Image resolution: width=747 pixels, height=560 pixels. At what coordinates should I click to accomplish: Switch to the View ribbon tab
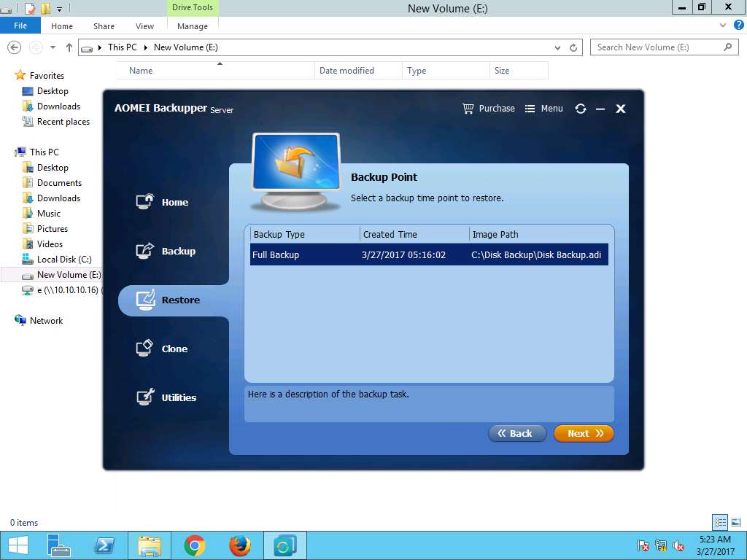[x=144, y=26]
